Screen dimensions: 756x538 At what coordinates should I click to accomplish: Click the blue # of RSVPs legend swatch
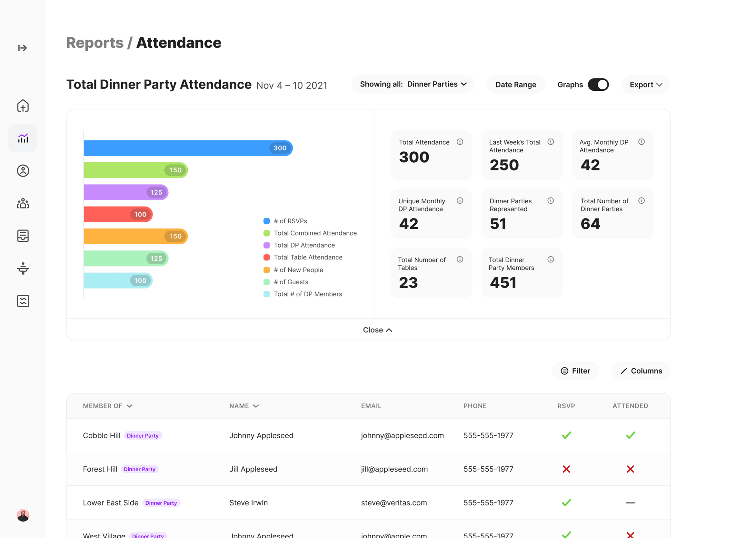tap(266, 221)
